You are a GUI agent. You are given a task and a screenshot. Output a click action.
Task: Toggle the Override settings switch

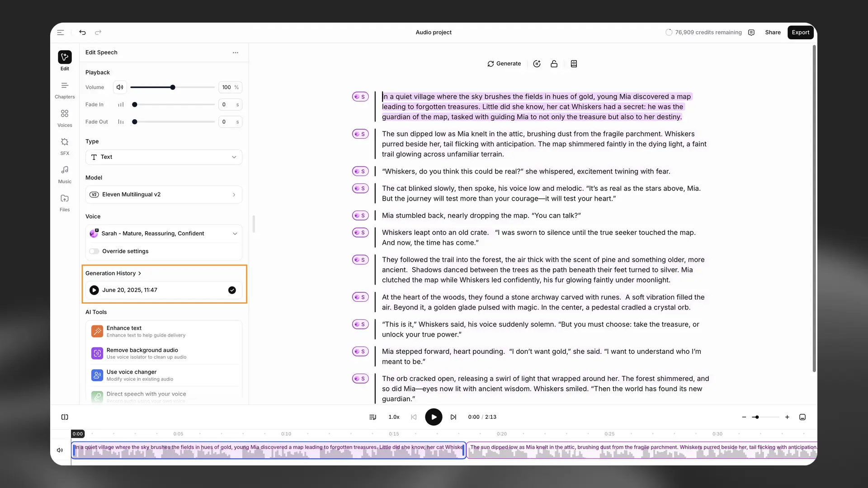pos(94,251)
